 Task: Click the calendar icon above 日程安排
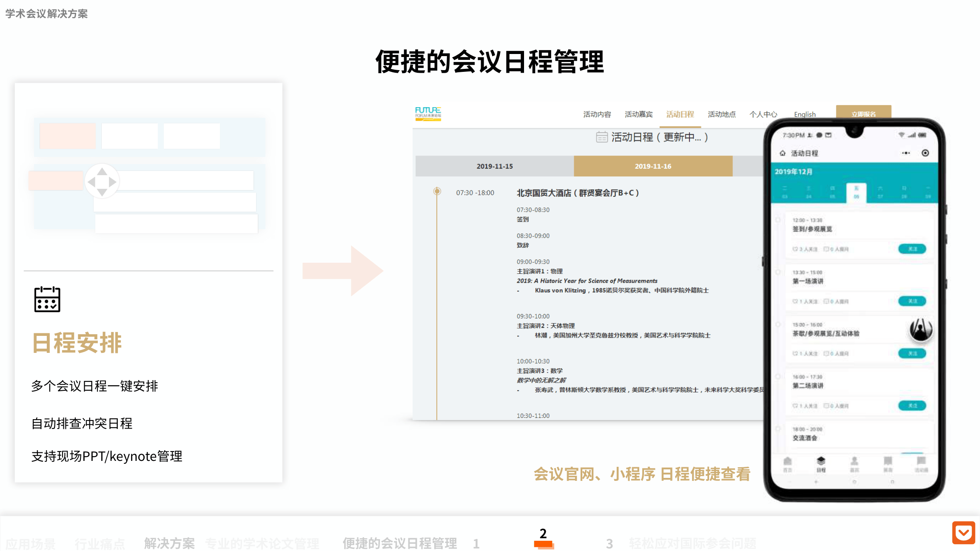click(47, 299)
